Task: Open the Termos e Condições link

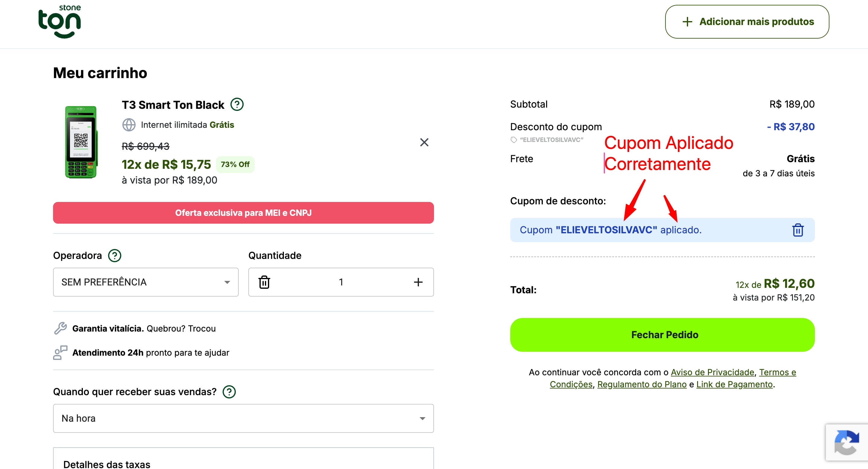Action: tap(673, 378)
